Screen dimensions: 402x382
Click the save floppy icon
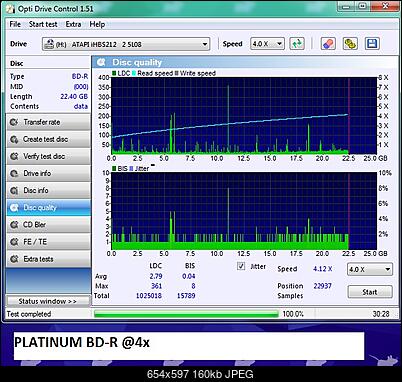[372, 44]
